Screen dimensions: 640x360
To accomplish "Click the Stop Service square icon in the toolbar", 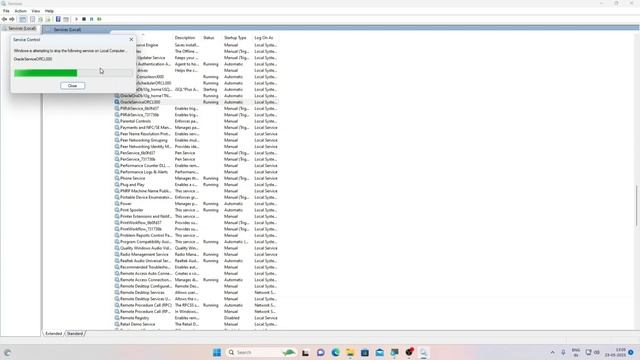I will pos(84,19).
